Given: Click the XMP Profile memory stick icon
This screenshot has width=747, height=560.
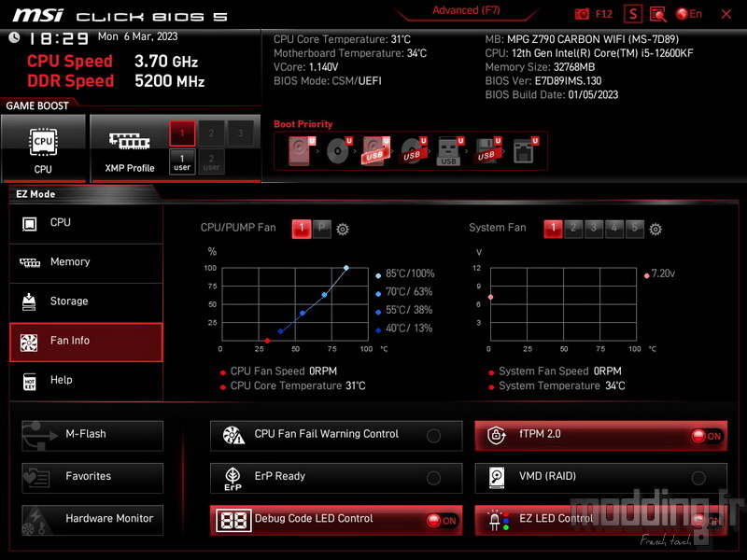Looking at the screenshot, I should [129, 141].
